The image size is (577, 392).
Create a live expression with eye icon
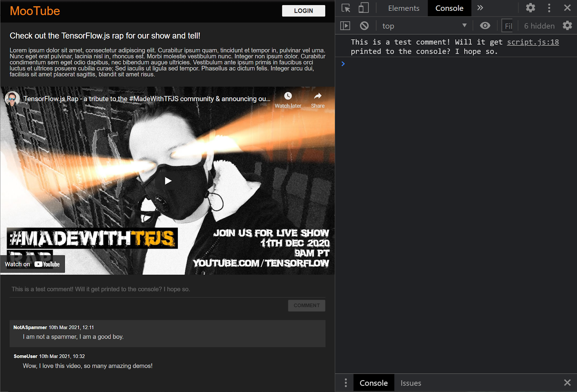(485, 26)
